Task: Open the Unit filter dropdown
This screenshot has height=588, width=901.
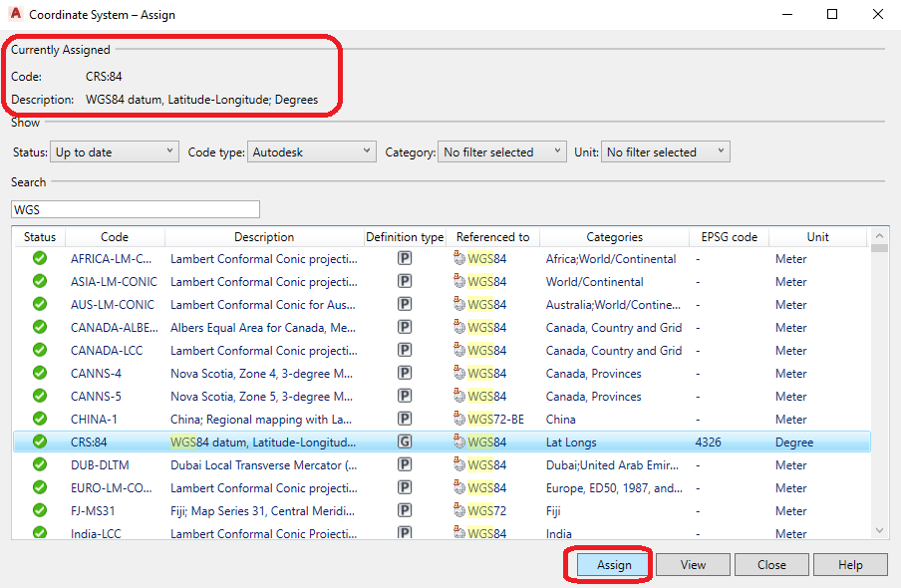Action: coord(666,151)
